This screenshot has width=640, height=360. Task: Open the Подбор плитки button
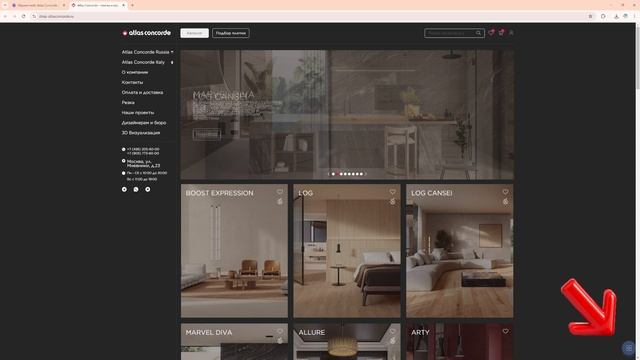tap(231, 33)
